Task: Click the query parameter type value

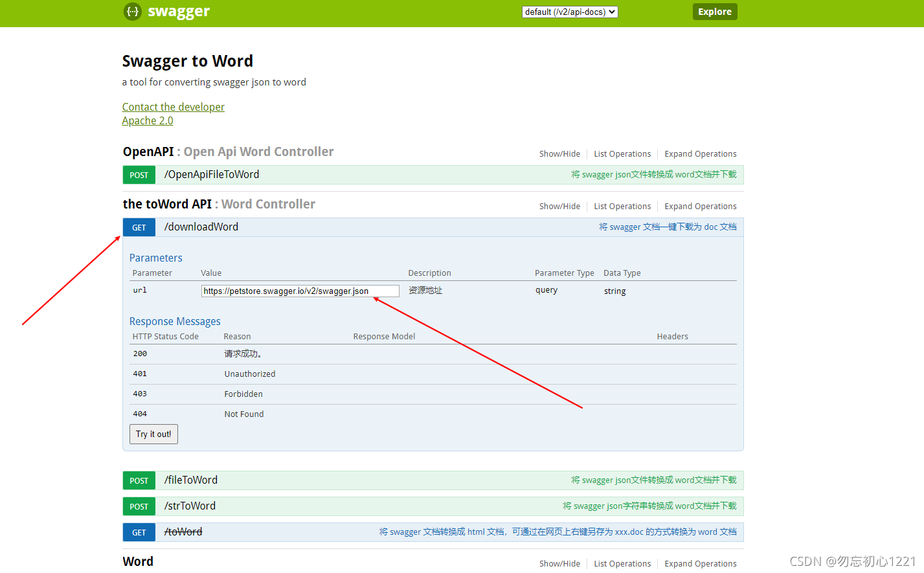Action: pos(547,290)
